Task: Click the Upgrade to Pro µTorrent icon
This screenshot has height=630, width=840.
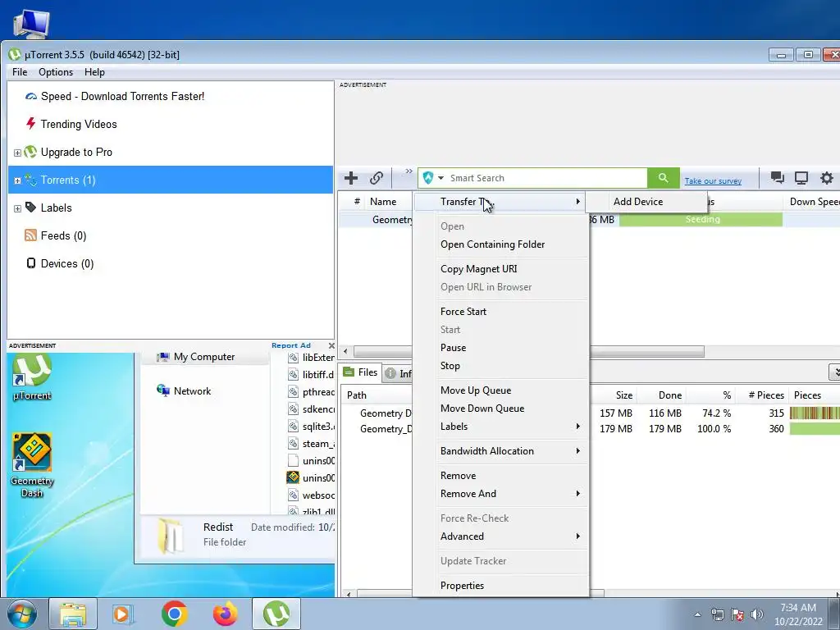Action: pyautogui.click(x=30, y=152)
